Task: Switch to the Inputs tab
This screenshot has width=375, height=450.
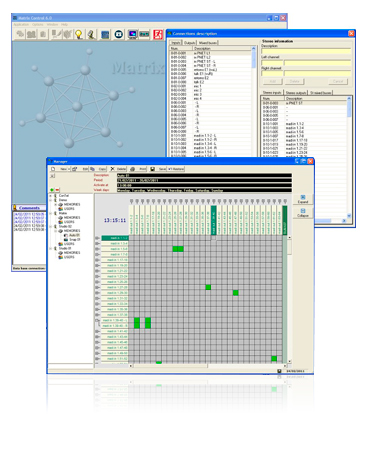Action: point(176,43)
